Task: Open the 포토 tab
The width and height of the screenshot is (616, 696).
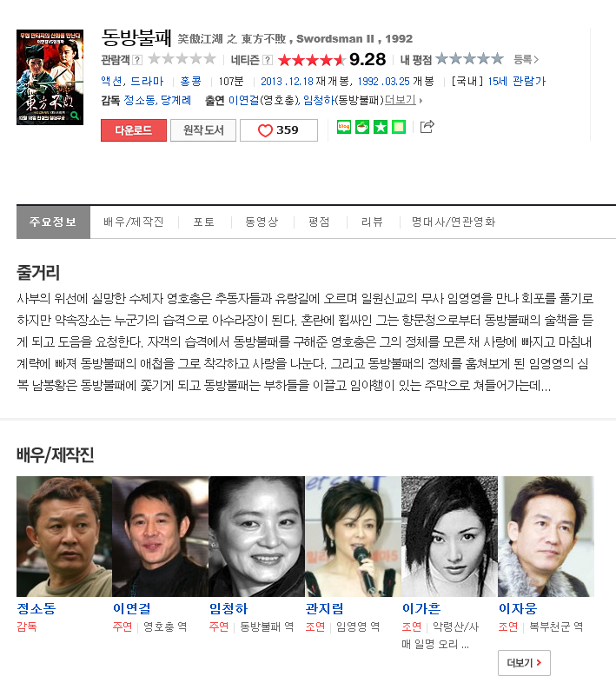Action: (x=204, y=222)
